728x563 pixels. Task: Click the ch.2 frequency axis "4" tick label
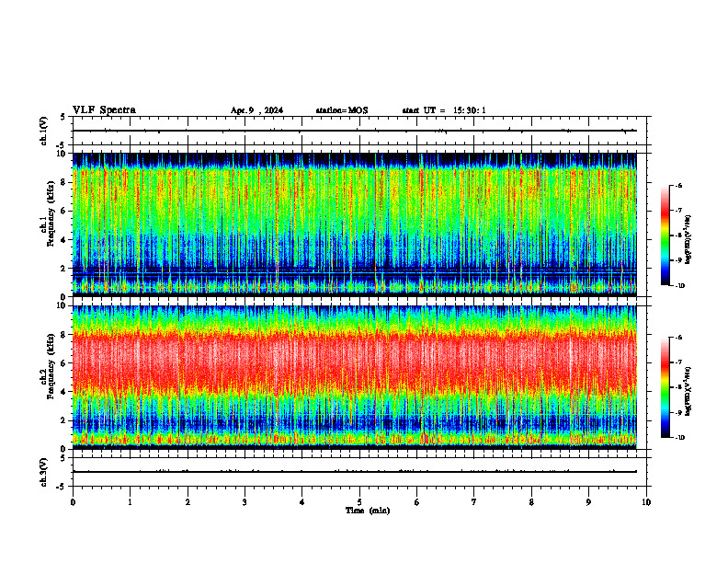(64, 392)
